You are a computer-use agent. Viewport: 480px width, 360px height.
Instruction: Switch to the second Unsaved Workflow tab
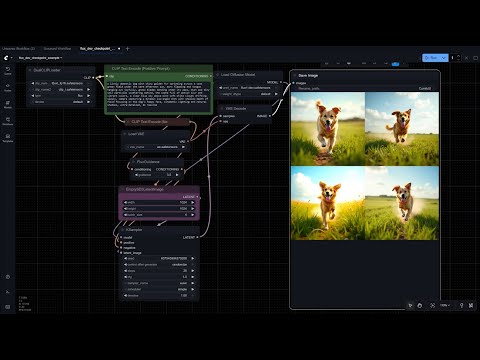[57, 49]
